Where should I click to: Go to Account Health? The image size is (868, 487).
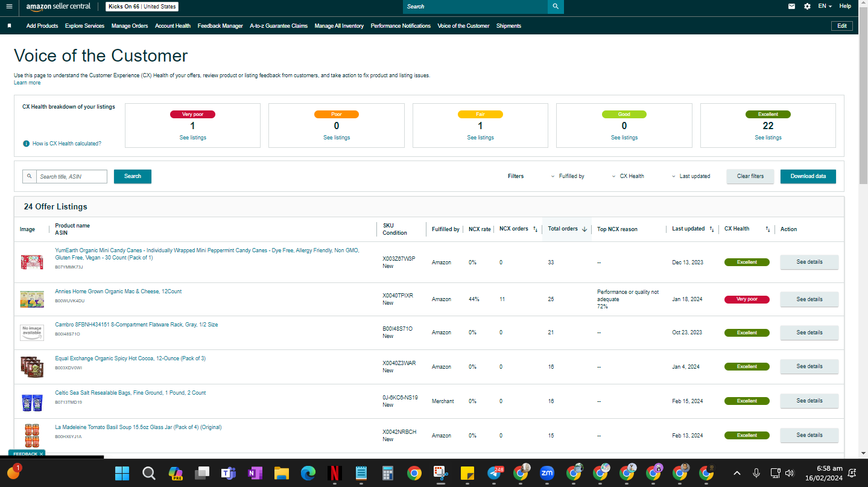click(173, 26)
